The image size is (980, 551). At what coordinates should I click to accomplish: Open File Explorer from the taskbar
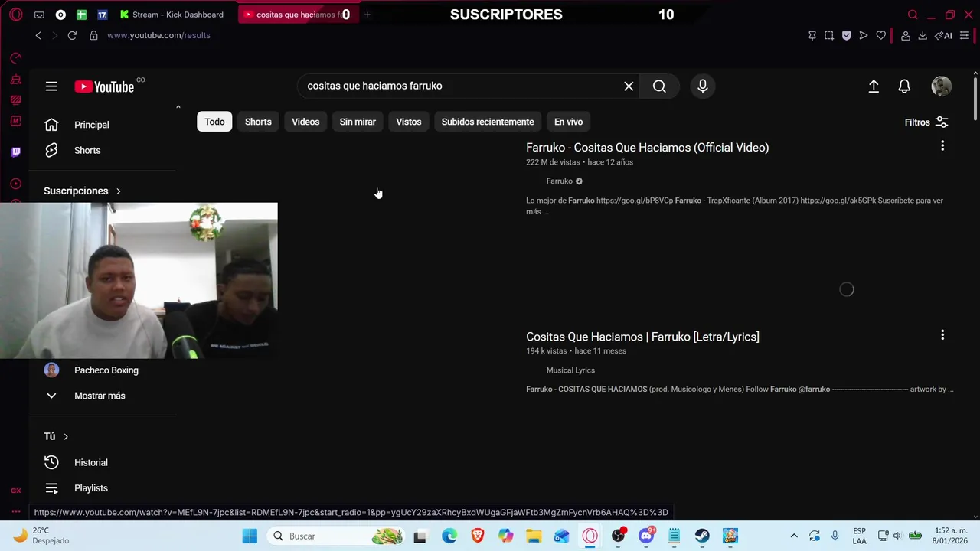(x=534, y=536)
